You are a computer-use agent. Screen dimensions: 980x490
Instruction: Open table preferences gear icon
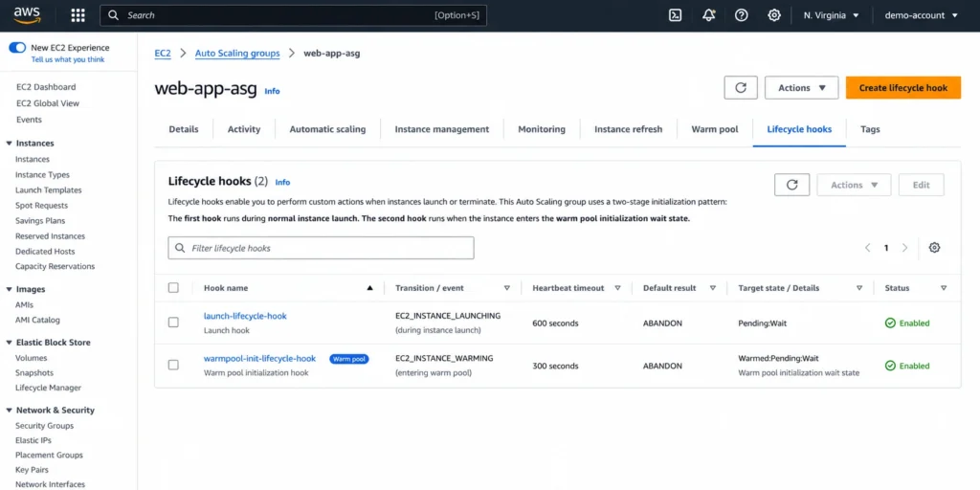934,248
